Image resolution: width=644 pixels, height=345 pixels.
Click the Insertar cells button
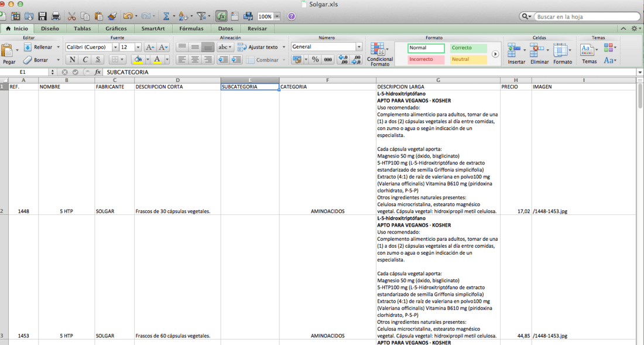click(x=516, y=54)
